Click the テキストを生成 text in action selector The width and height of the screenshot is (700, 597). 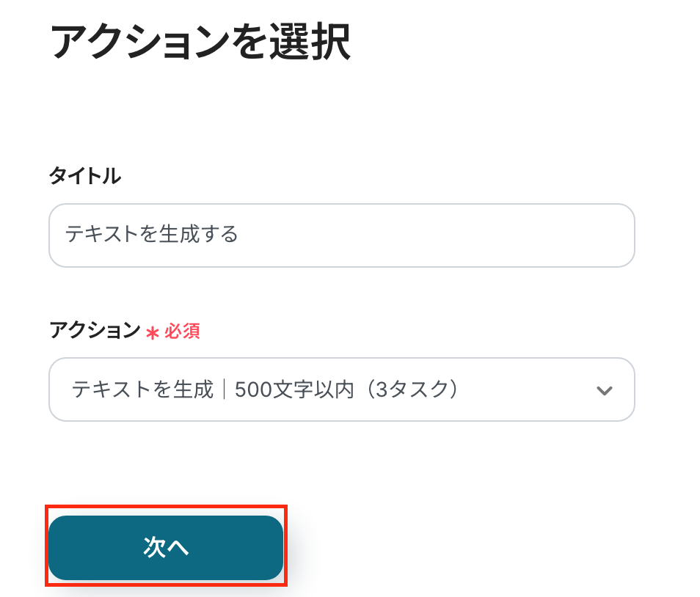[142, 389]
